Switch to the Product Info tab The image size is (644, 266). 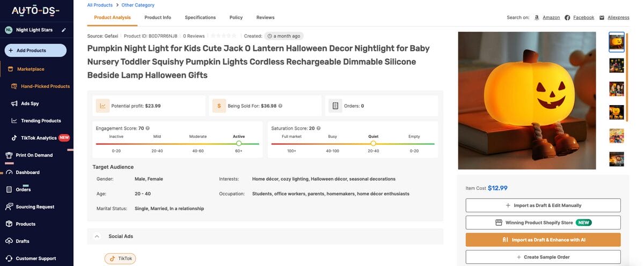coord(158,18)
